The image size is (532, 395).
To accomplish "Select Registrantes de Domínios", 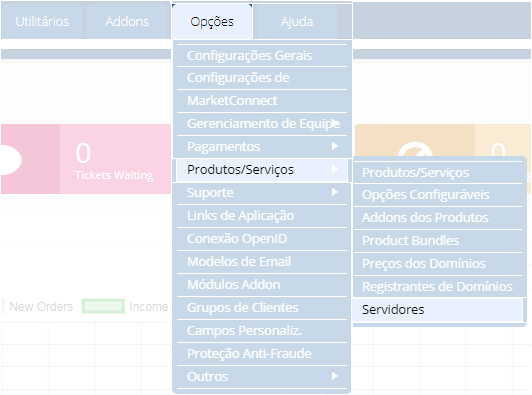I will coord(437,287).
